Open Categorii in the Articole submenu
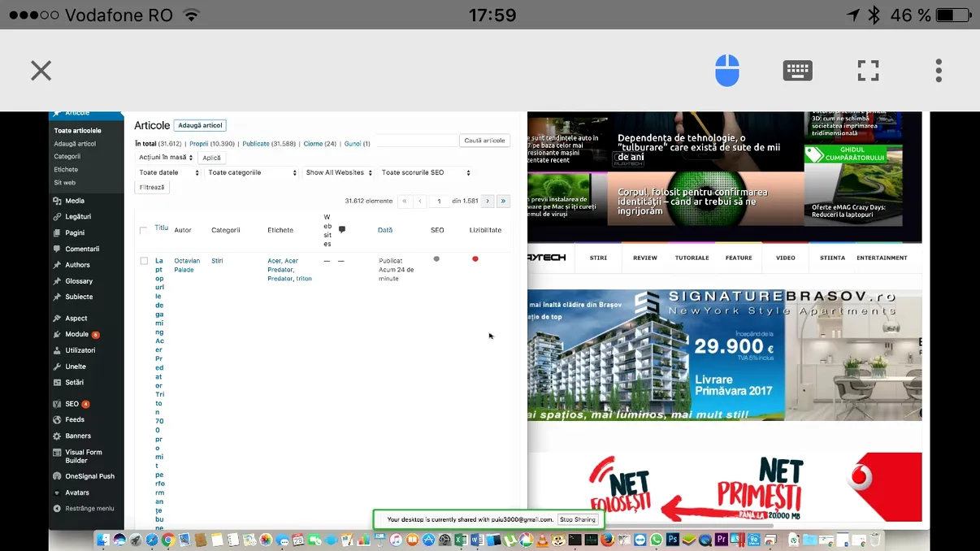 pyautogui.click(x=67, y=157)
